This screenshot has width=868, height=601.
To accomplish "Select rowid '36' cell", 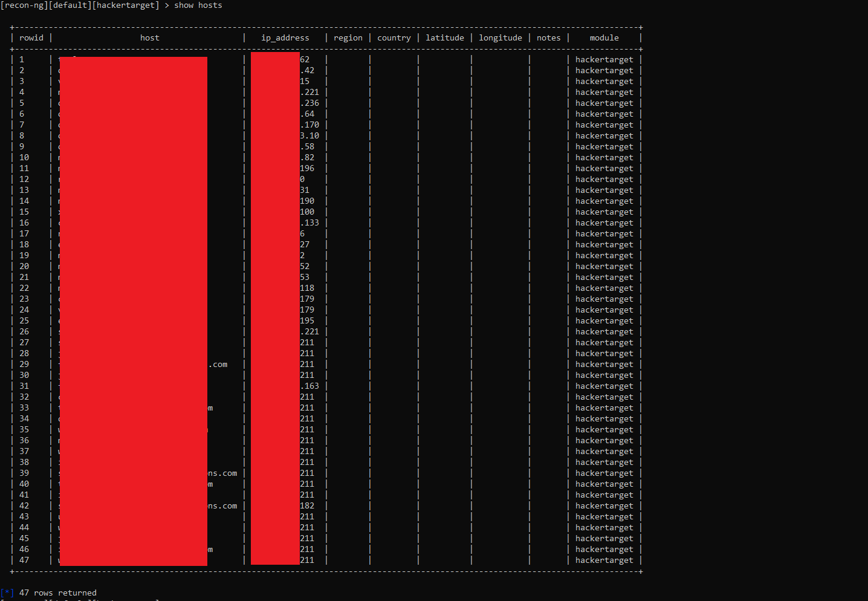I will point(24,440).
